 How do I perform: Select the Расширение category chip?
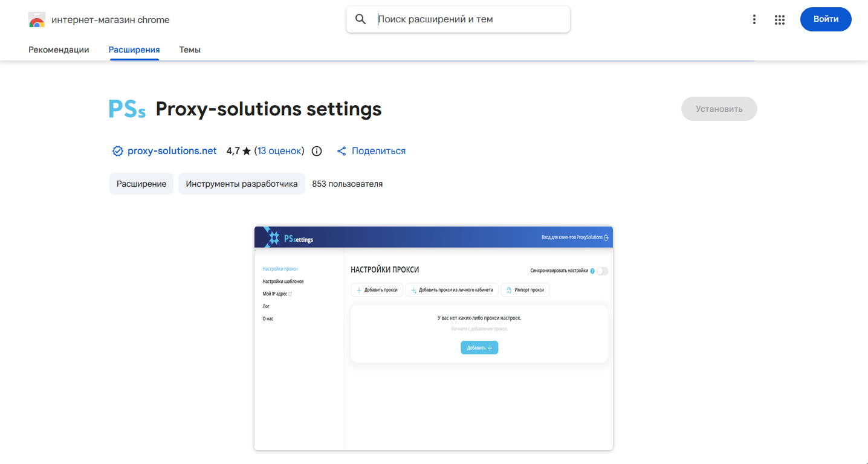coord(141,184)
